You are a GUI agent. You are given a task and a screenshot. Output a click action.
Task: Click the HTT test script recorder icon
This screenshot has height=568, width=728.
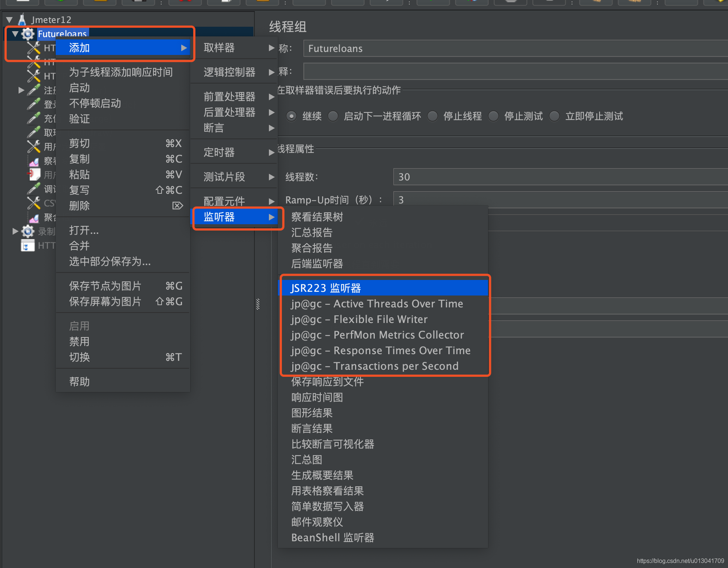[x=27, y=245]
